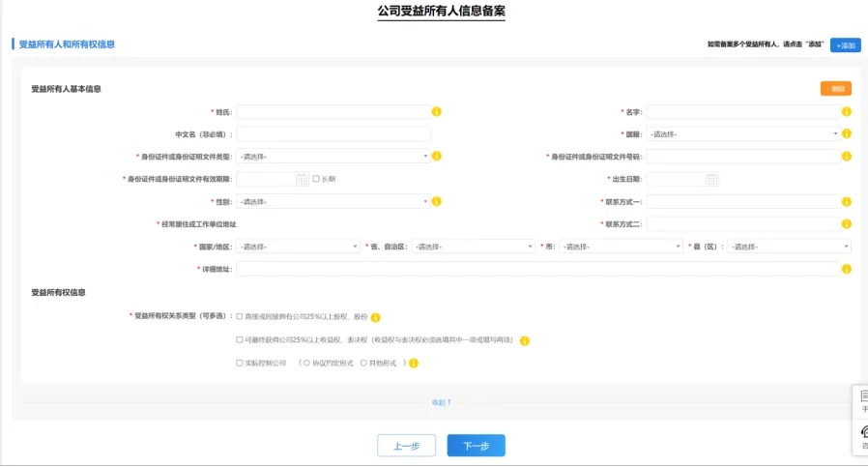This screenshot has height=467, width=868.
Task: Expand 身份证件或身份证明文件类型 dropdown
Action: (333, 157)
